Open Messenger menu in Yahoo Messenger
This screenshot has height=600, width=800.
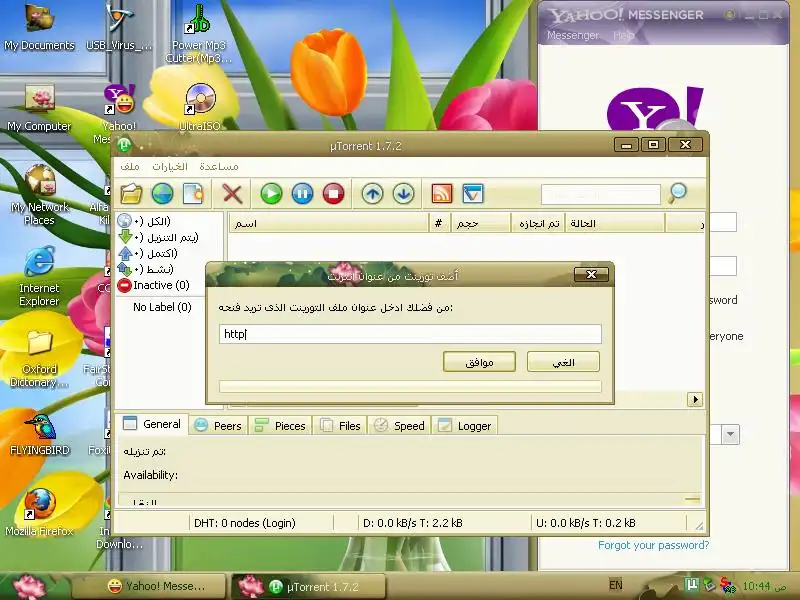(x=572, y=35)
